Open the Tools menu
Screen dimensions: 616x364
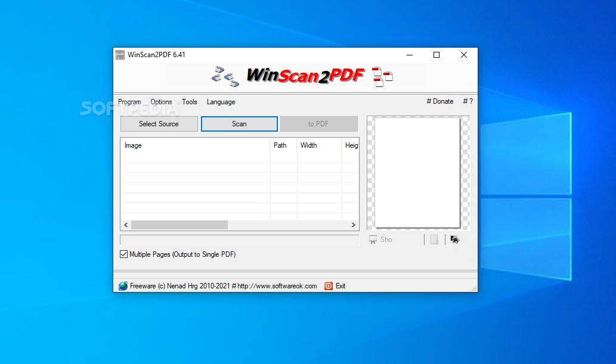[190, 102]
